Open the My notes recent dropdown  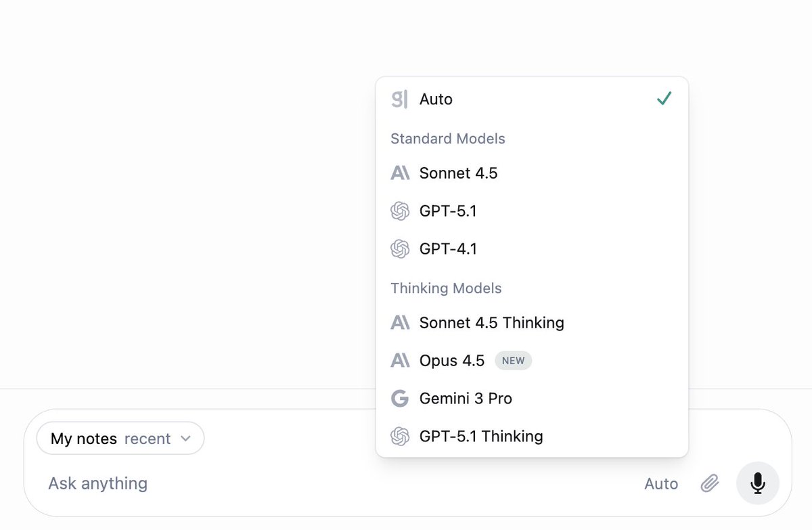(120, 439)
